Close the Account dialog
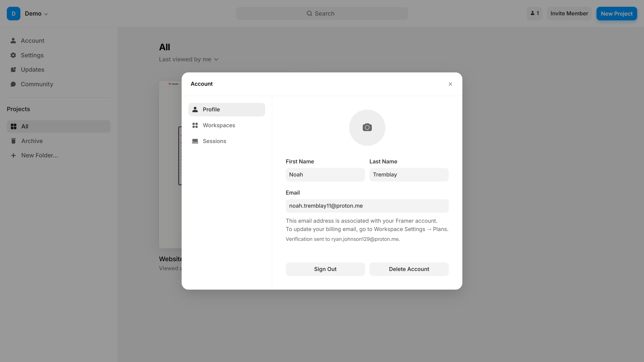 [x=450, y=84]
